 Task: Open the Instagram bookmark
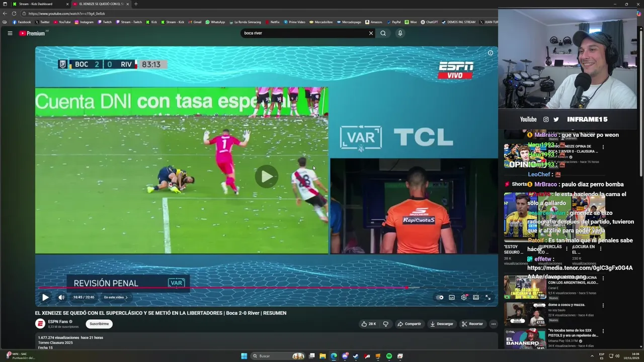point(84,22)
